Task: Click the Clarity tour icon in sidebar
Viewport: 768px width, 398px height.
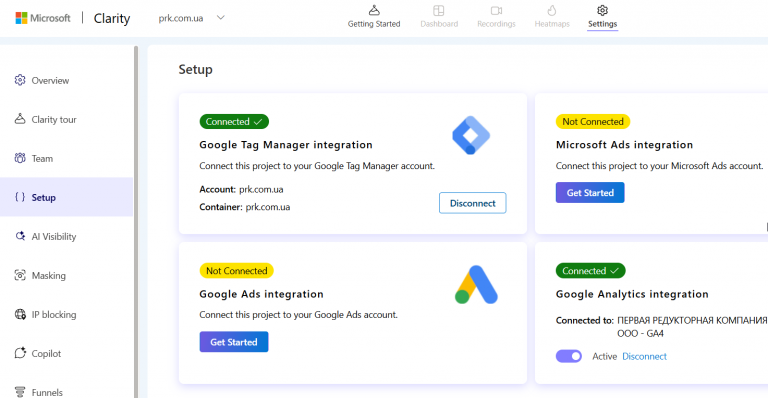Action: [x=20, y=119]
